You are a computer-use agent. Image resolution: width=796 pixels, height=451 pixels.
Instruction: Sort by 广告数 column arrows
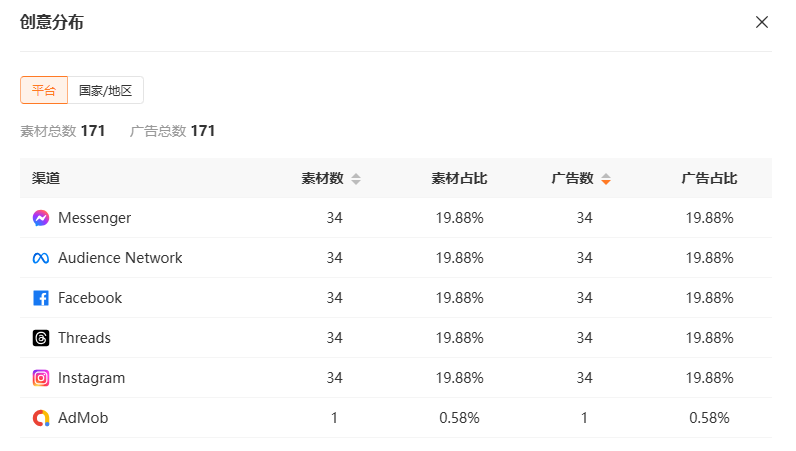[606, 179]
